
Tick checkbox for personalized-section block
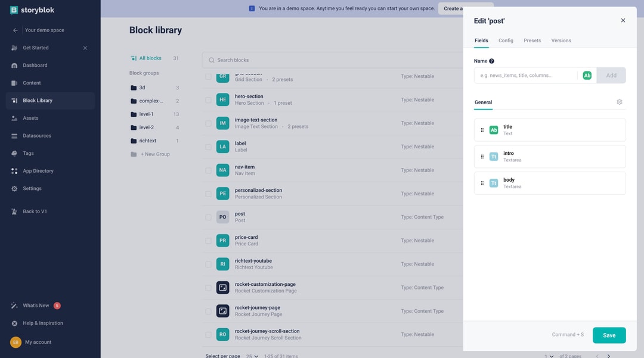(x=208, y=194)
